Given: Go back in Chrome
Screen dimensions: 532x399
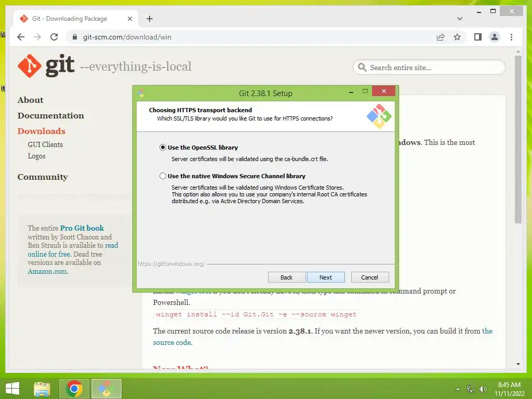Looking at the screenshot, I should point(21,37).
